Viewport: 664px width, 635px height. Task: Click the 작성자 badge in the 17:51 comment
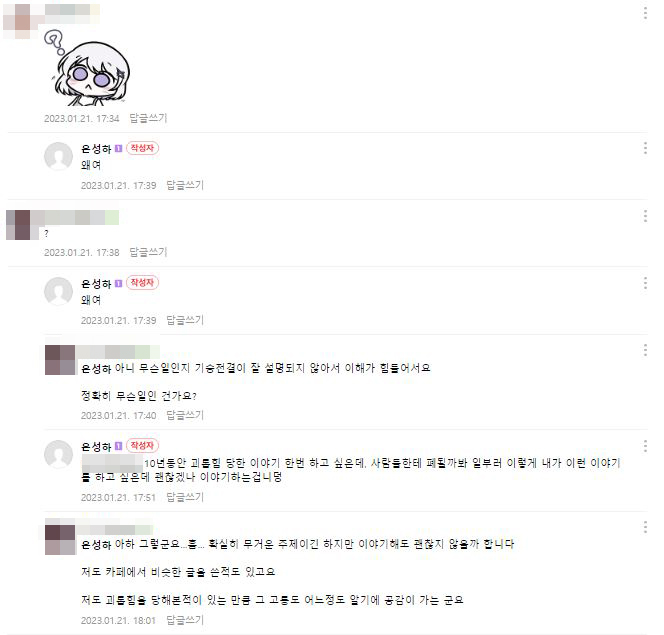click(142, 445)
